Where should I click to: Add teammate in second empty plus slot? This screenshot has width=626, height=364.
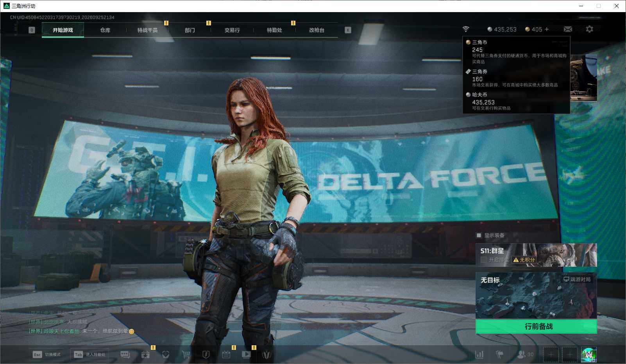[x=569, y=355]
